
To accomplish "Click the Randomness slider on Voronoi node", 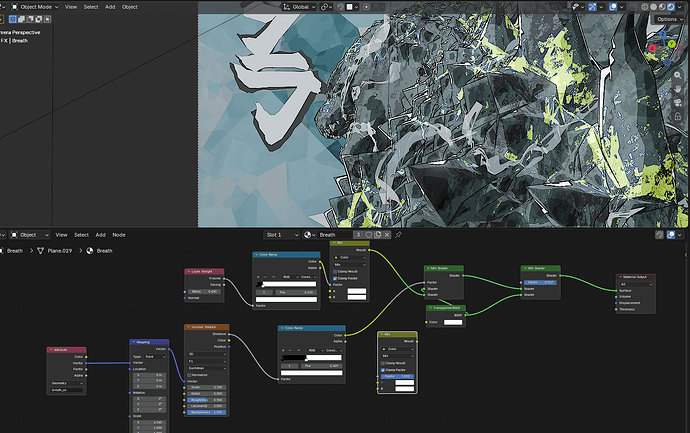I will tap(206, 412).
